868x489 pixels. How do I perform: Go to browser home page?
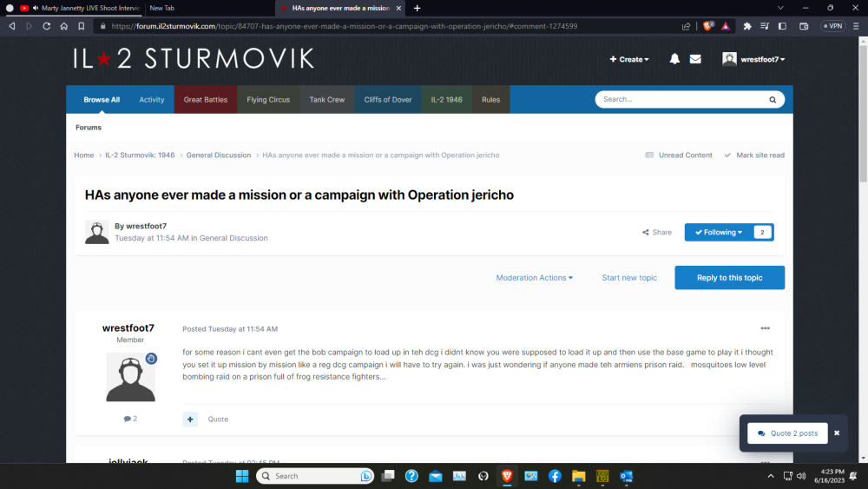tap(64, 26)
